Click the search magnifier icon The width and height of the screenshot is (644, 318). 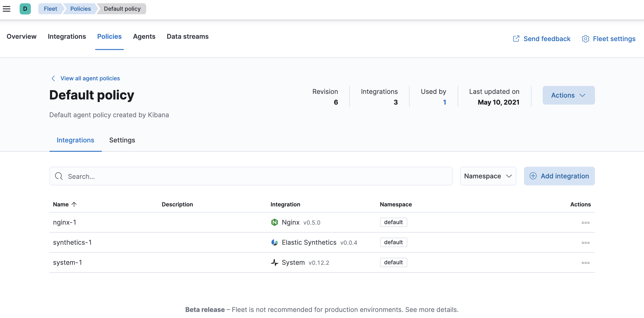(59, 176)
